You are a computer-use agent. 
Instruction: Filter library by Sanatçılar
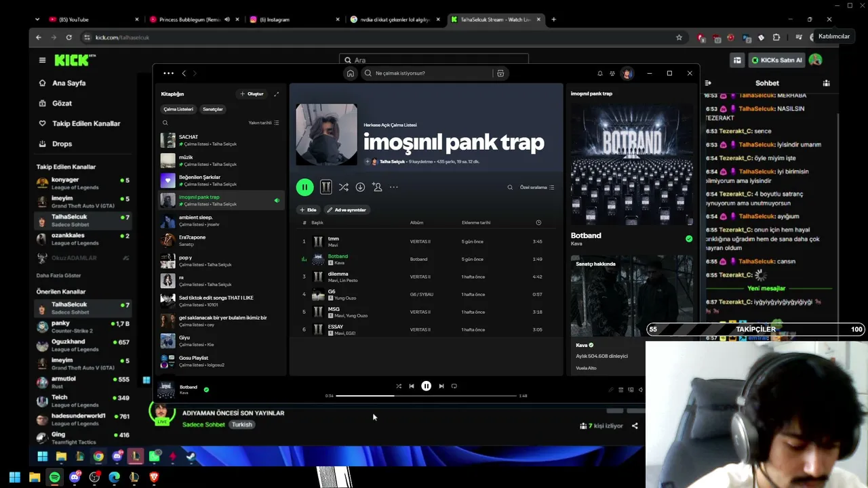[213, 109]
